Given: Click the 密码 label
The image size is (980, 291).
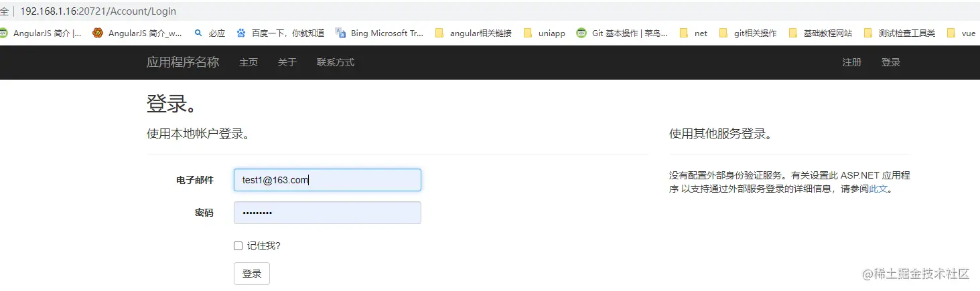Looking at the screenshot, I should [x=204, y=213].
